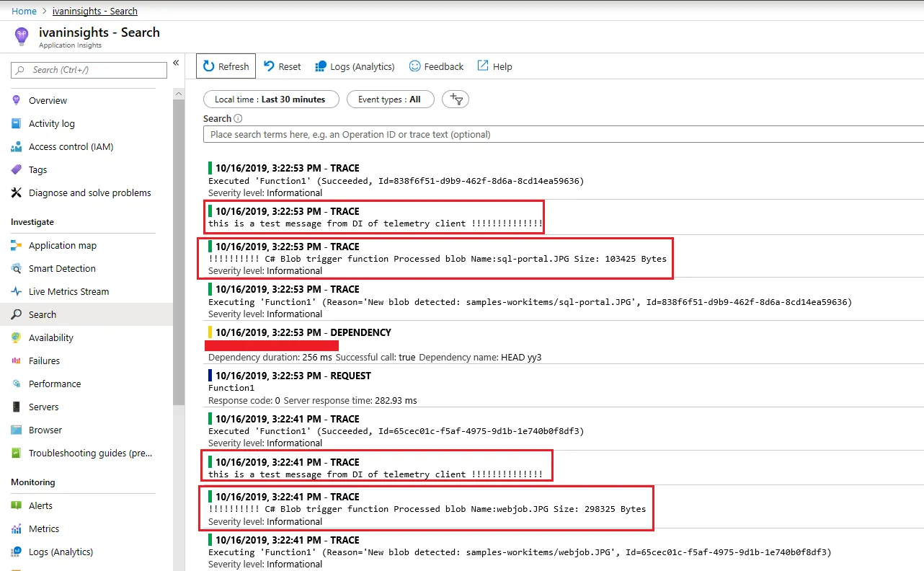This screenshot has width=924, height=571.
Task: Open the Servers menu entry
Action: coord(44,407)
